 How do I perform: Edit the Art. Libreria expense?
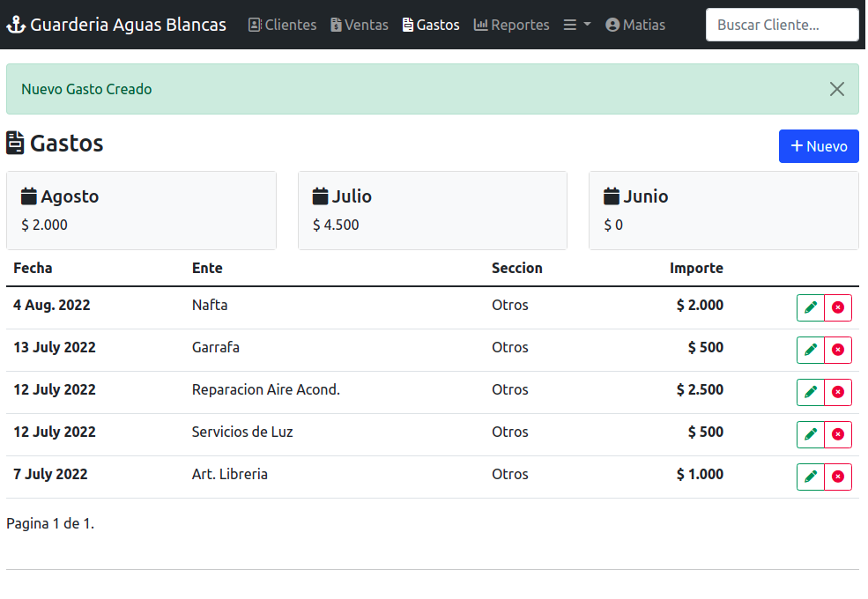811,477
